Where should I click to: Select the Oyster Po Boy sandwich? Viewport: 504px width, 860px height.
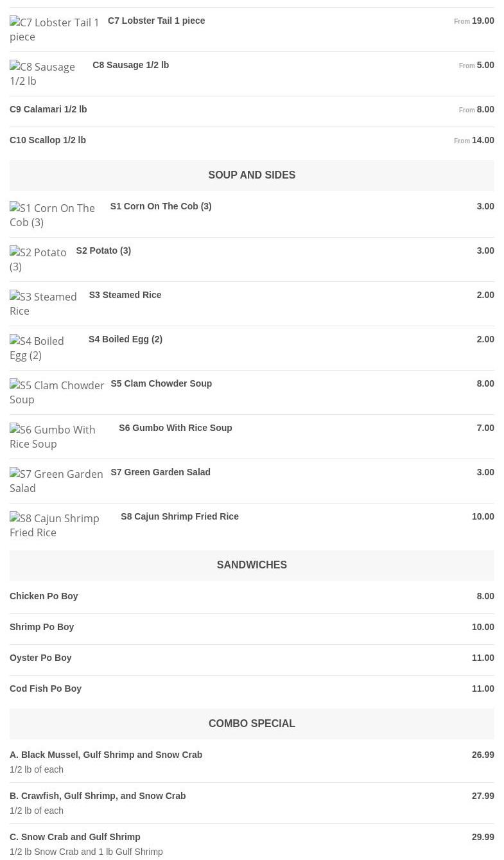(40, 658)
